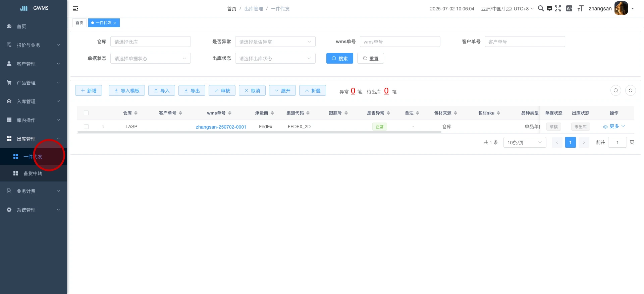Screen dimensions: 644x294
Task: Open the 10条/页 page size dropdown
Action: point(525,142)
